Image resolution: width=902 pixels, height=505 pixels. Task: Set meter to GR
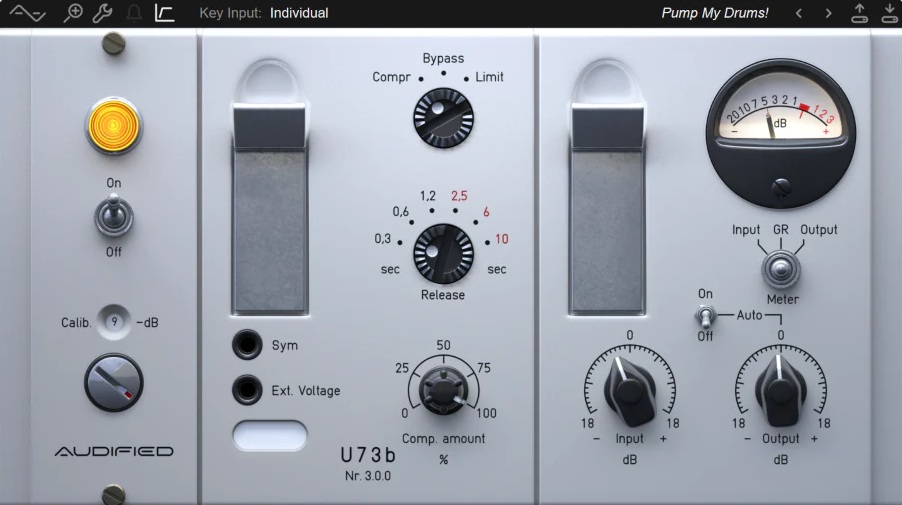click(781, 229)
